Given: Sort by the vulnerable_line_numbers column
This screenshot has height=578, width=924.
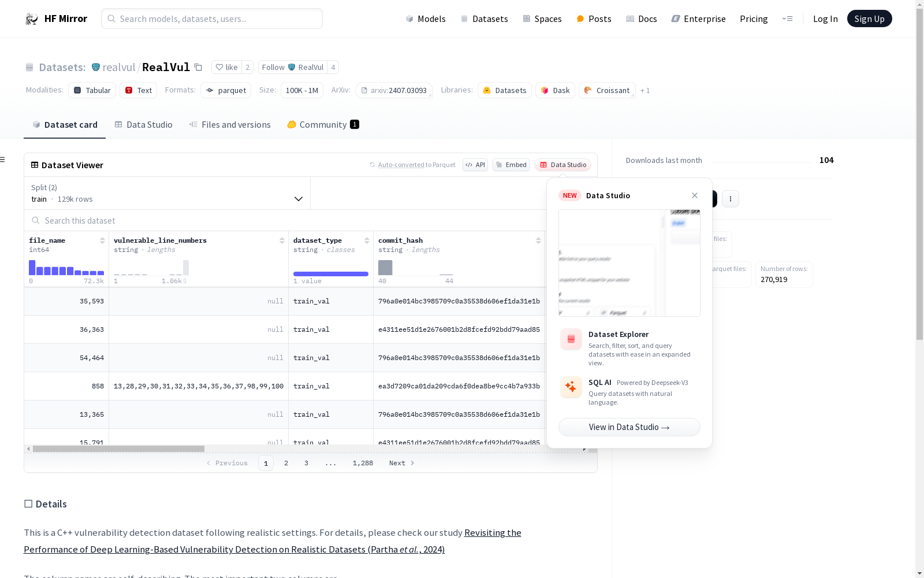Looking at the screenshot, I should [x=282, y=240].
